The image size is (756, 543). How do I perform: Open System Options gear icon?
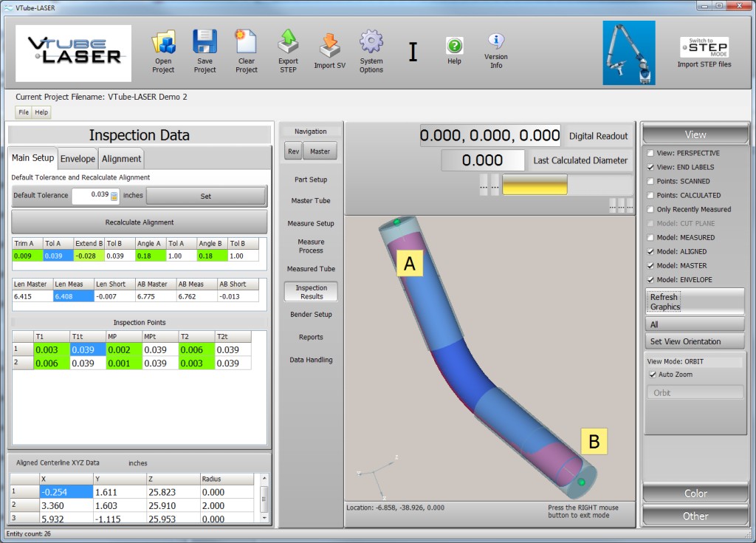[371, 44]
